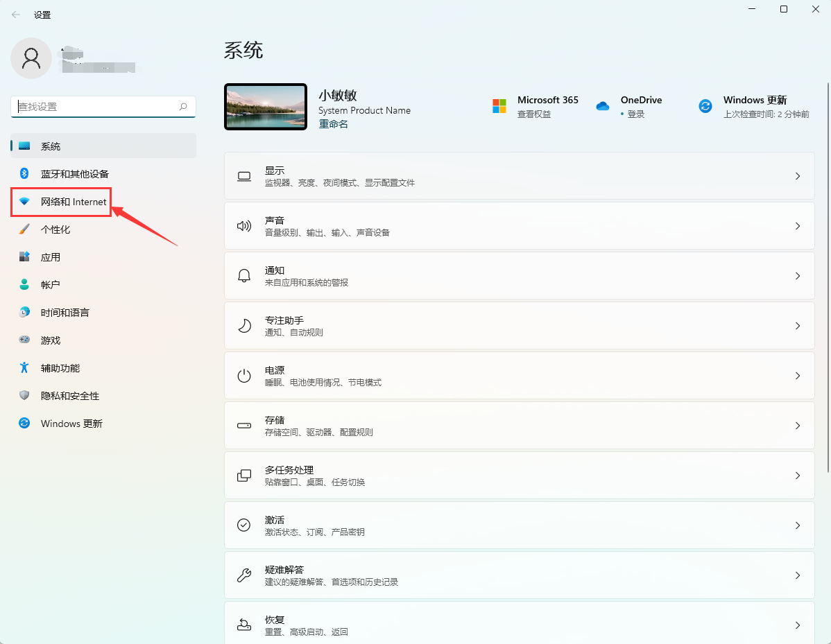Open the 疑难解答 troubleshooting settings
831x644 pixels.
pyautogui.click(x=519, y=575)
